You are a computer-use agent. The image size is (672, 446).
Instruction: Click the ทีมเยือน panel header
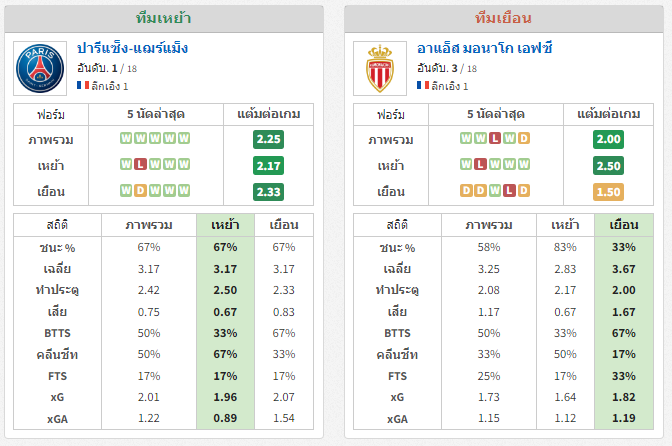504,18
